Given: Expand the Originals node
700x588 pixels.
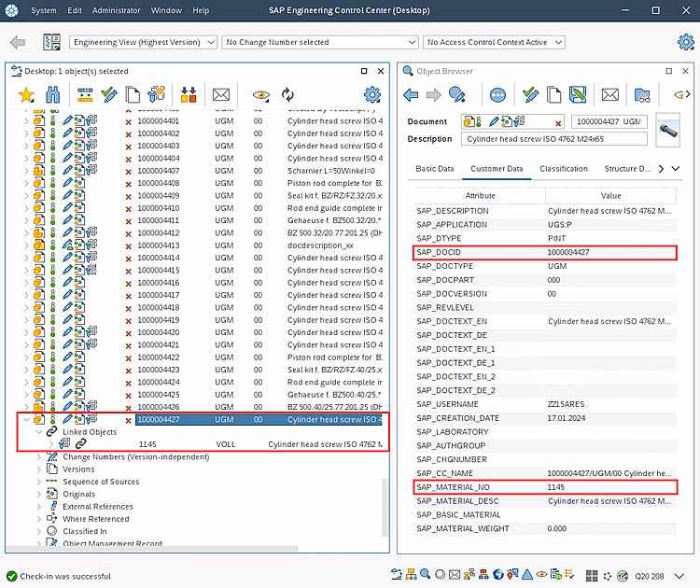Looking at the screenshot, I should [x=39, y=495].
